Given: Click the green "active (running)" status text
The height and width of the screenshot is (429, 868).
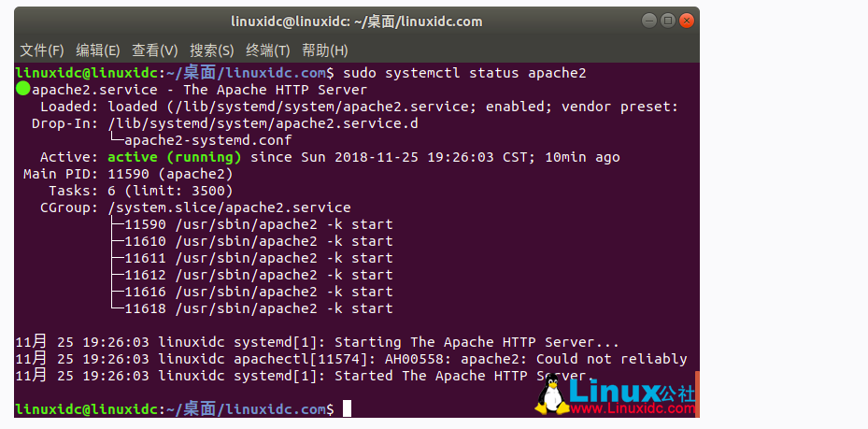Looking at the screenshot, I should pos(175,157).
